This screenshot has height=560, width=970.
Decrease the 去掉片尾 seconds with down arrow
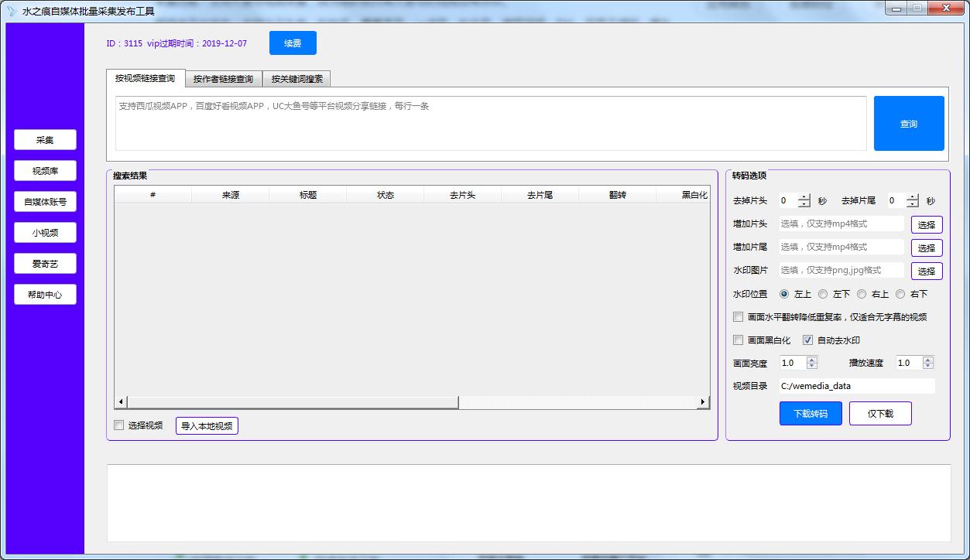pos(913,204)
